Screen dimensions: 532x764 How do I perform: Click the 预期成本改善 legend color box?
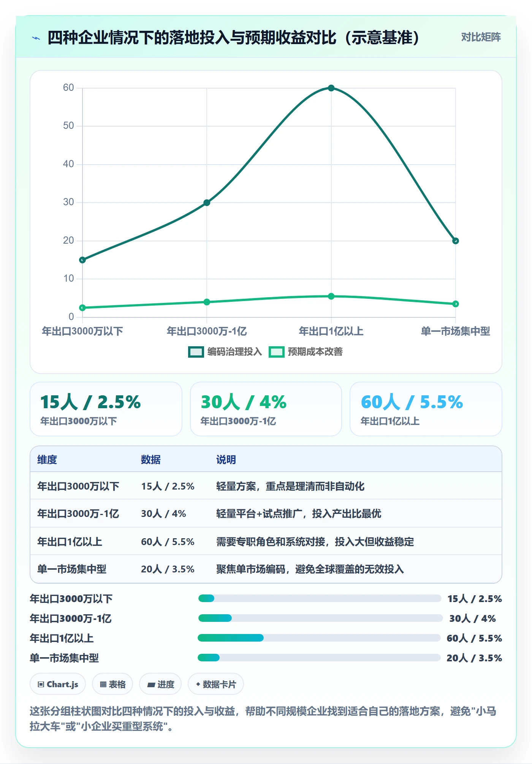(276, 352)
